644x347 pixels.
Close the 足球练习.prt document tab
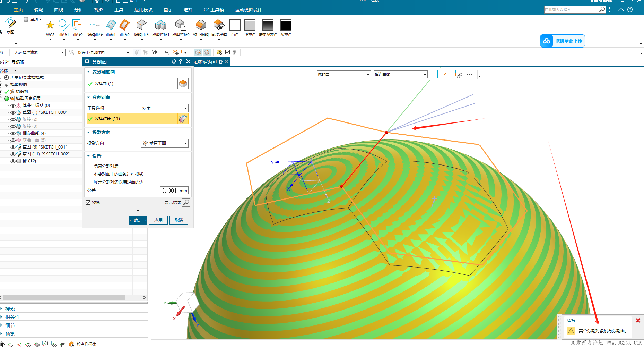[x=226, y=61]
